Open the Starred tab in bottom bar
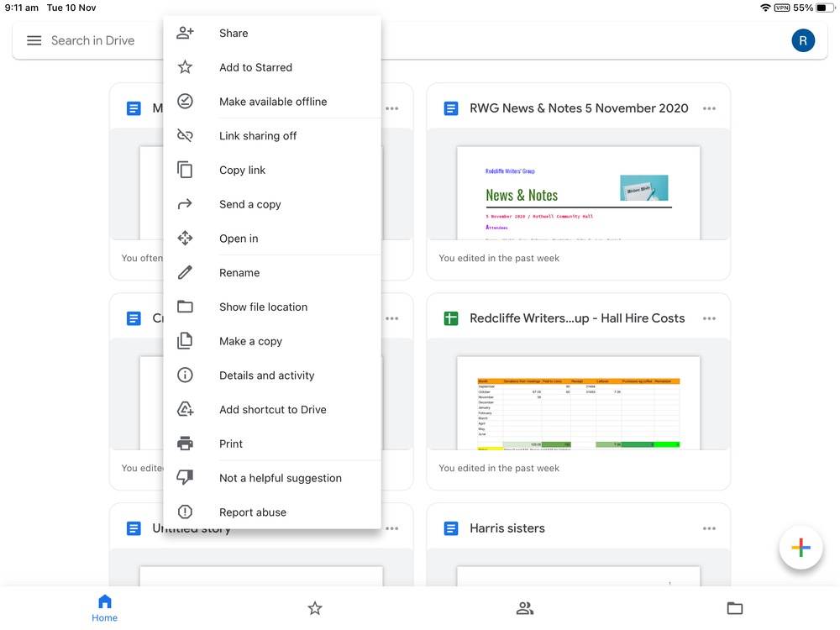This screenshot has width=840, height=630. [x=315, y=608]
